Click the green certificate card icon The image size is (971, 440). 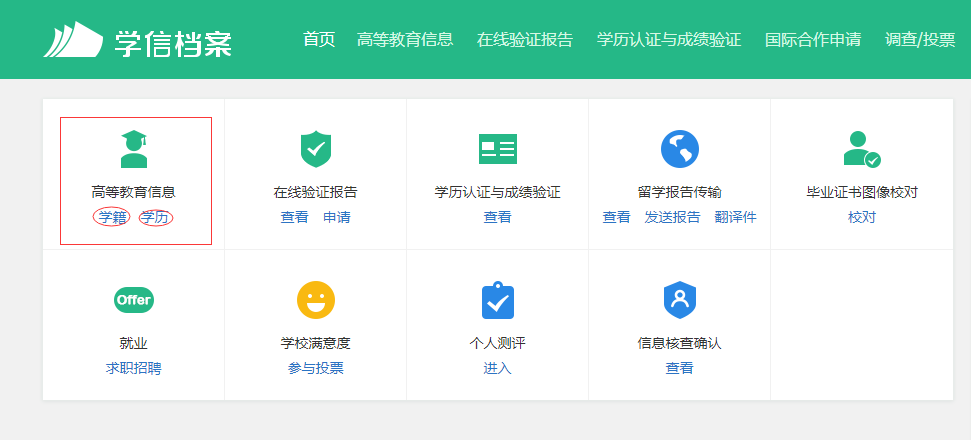(x=498, y=149)
